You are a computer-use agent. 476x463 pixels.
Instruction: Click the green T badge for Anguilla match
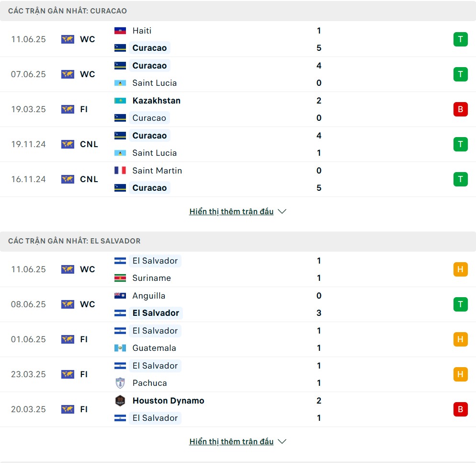click(x=460, y=304)
